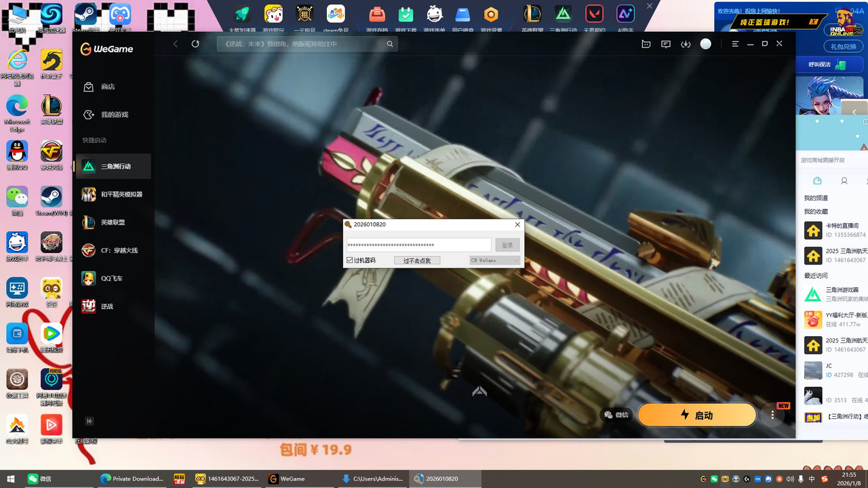Open WeGame download manager icon
The width and height of the screenshot is (868, 488).
[x=686, y=43]
